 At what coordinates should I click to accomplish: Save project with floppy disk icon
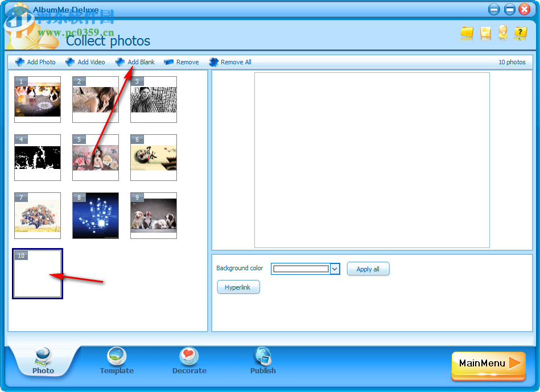tap(485, 33)
